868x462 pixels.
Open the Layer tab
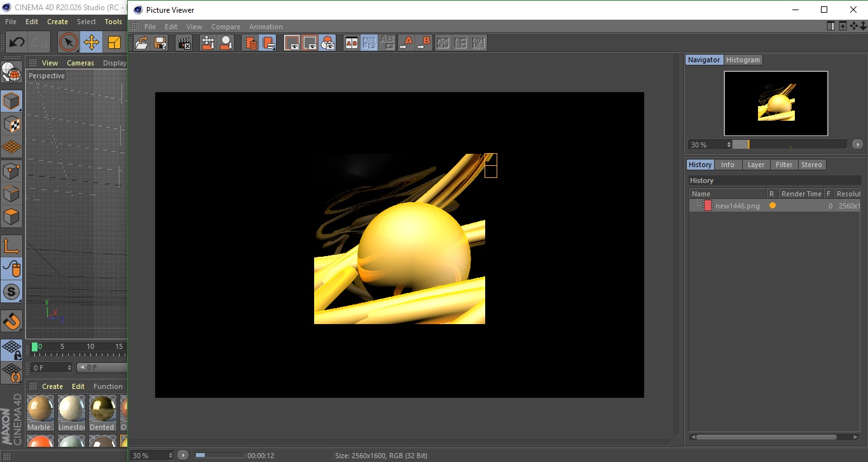[x=755, y=165]
